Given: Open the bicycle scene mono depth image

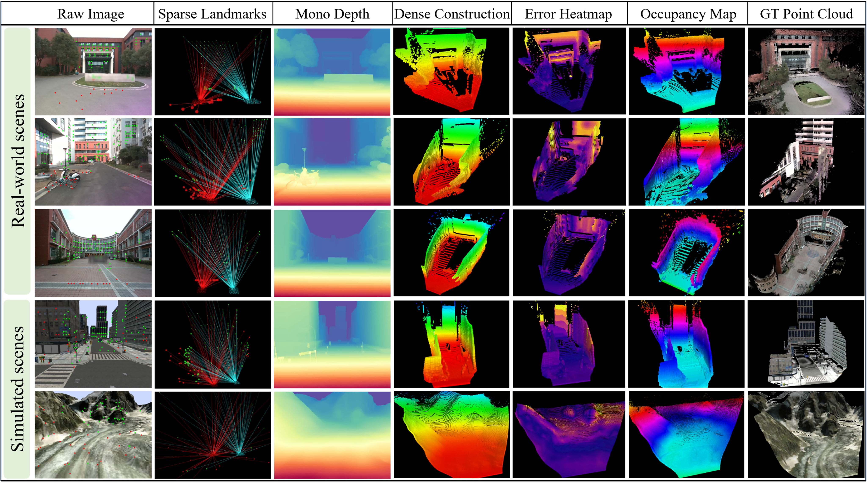Looking at the screenshot, I should [332, 162].
